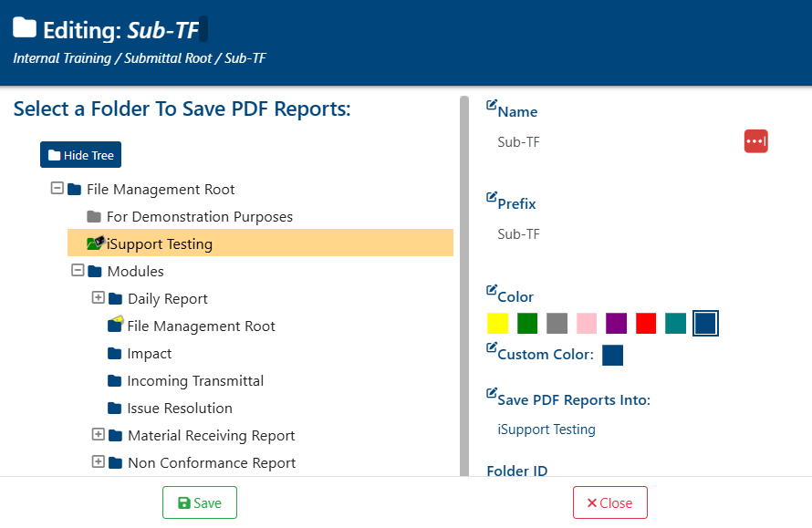Expand the Material Receiving Report folder

point(98,434)
